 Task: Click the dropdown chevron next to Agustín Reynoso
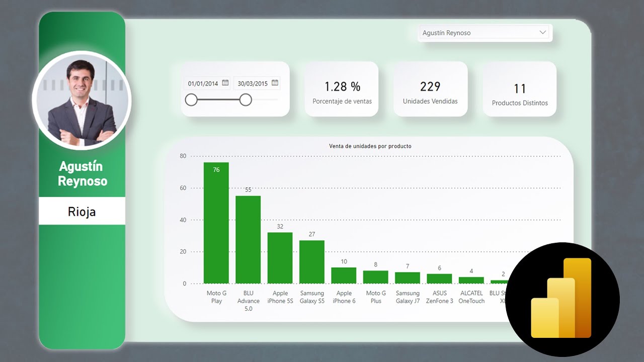point(543,33)
